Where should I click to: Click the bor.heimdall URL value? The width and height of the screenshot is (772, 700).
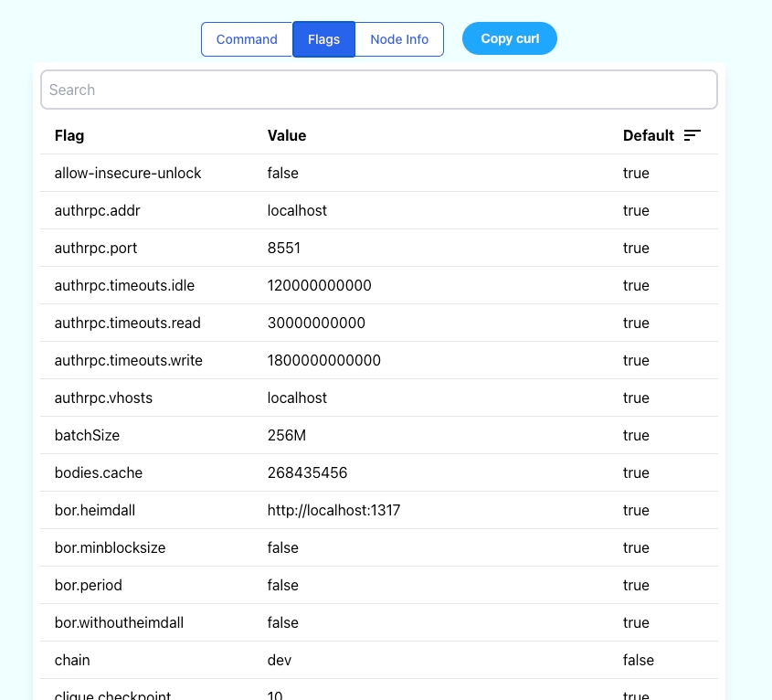(333, 510)
